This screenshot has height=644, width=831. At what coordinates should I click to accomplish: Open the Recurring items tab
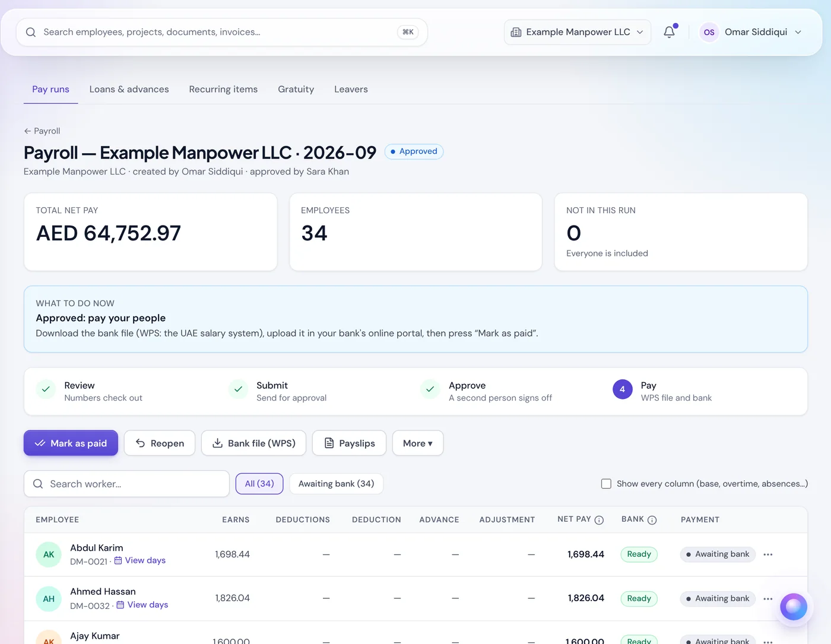[x=223, y=89]
